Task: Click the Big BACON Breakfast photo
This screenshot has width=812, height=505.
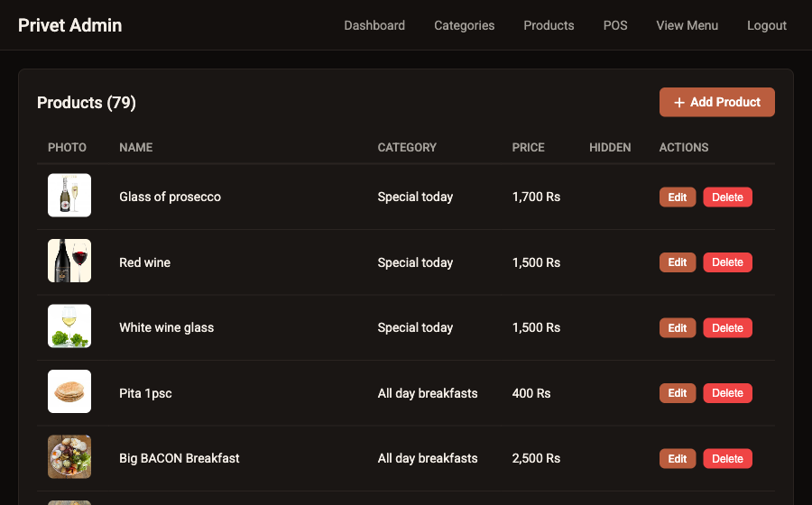Action: click(69, 457)
